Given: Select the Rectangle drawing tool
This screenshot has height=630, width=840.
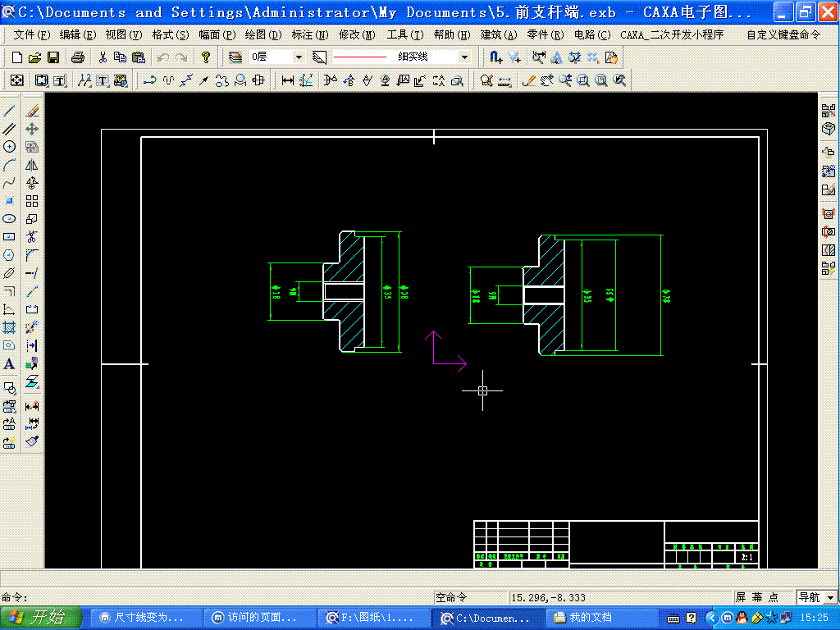Looking at the screenshot, I should click(x=9, y=237).
